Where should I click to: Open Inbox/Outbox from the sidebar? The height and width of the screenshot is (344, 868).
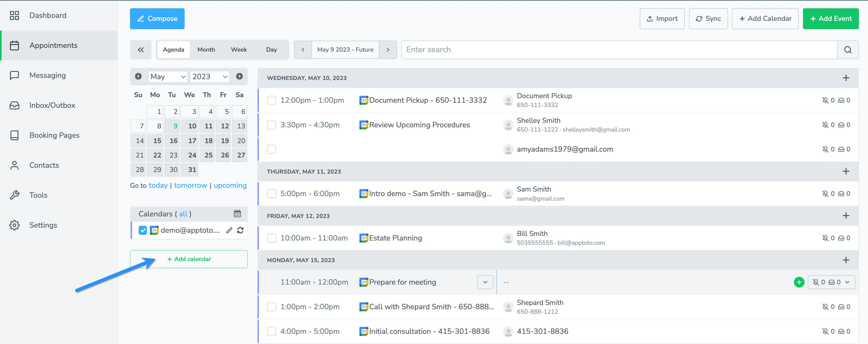[x=52, y=105]
